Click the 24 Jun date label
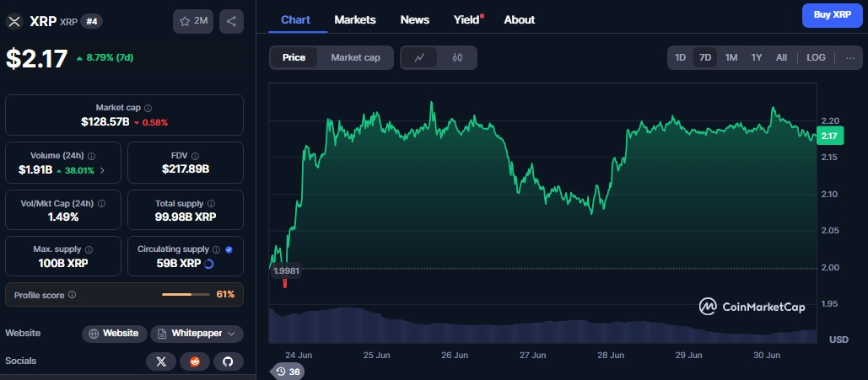 pyautogui.click(x=299, y=355)
